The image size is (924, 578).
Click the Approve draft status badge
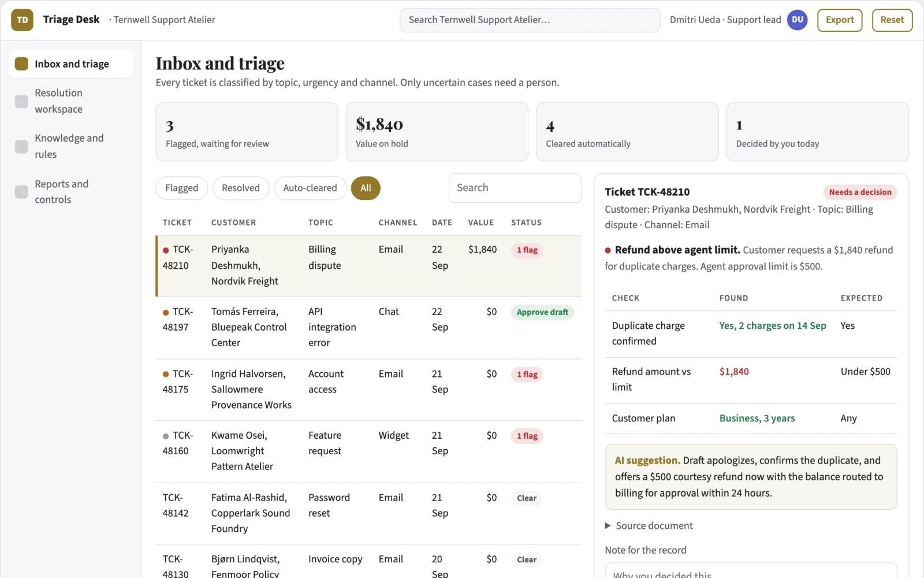[x=542, y=312]
